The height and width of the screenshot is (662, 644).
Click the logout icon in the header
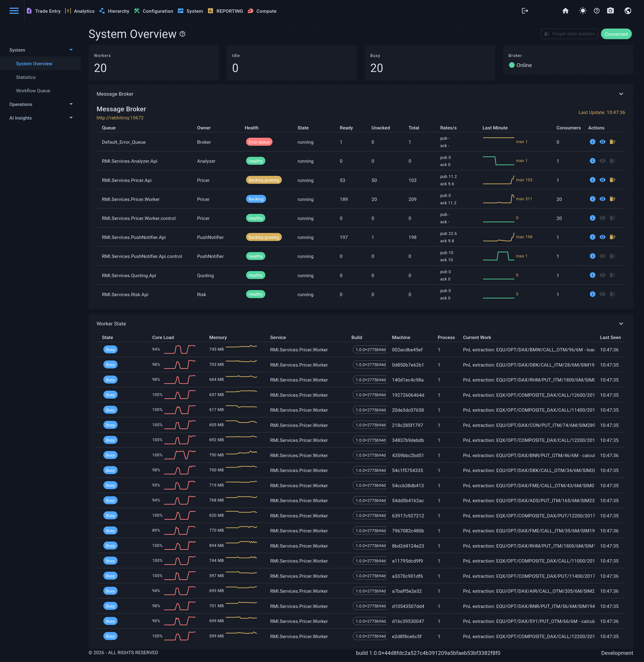(525, 11)
